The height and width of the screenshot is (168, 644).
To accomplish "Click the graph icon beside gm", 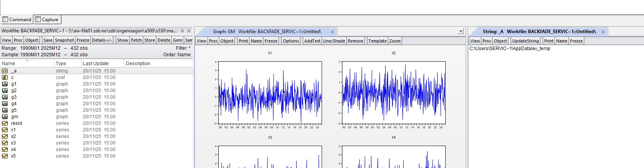I will tap(5, 117).
